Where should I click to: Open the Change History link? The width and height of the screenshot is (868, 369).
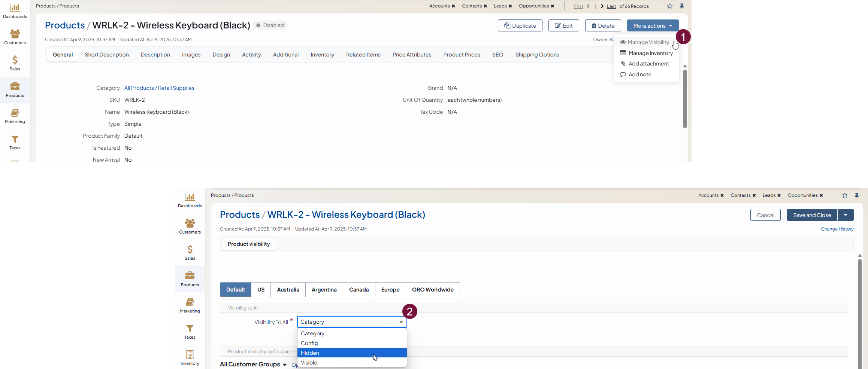[837, 229]
